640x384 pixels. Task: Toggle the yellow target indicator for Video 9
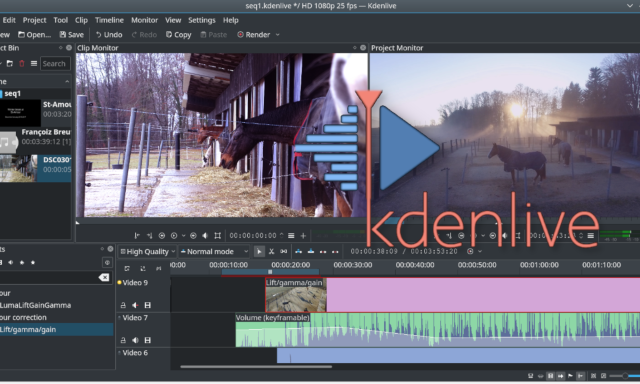tap(119, 282)
